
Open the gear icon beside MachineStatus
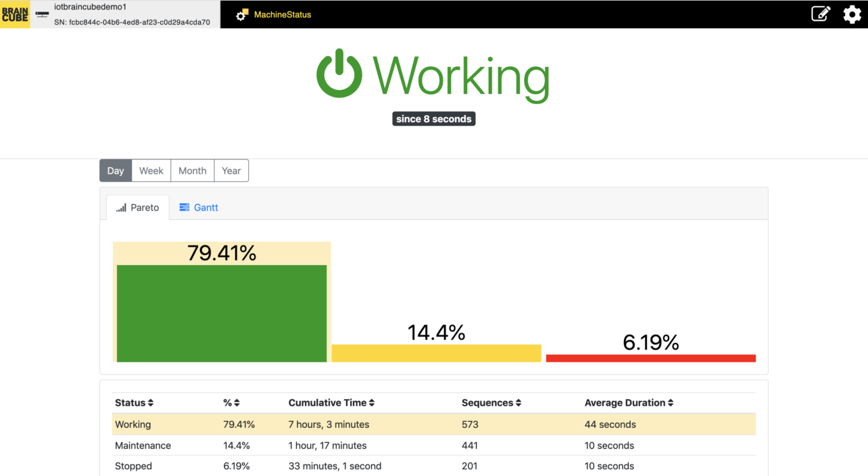pyautogui.click(x=241, y=14)
